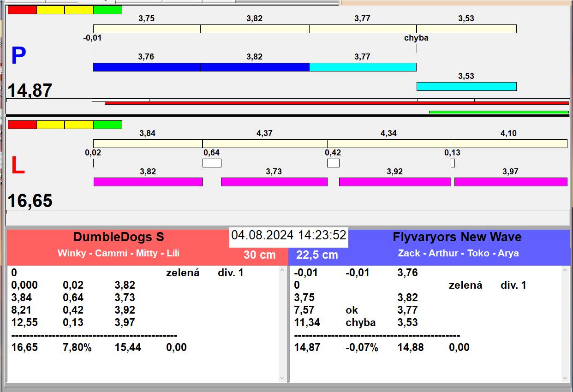This screenshot has width=573, height=392.
Task: Click the red start light in lane P
Action: pos(22,10)
